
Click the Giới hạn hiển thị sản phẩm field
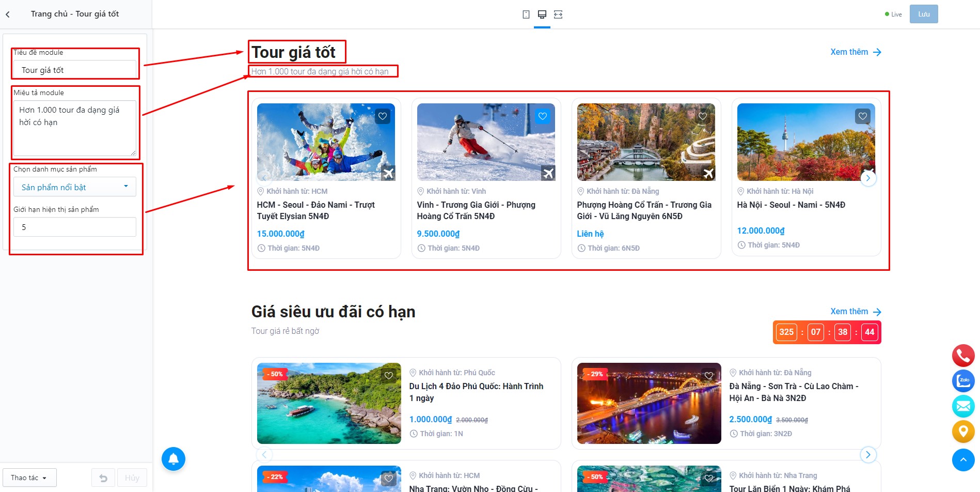(75, 227)
